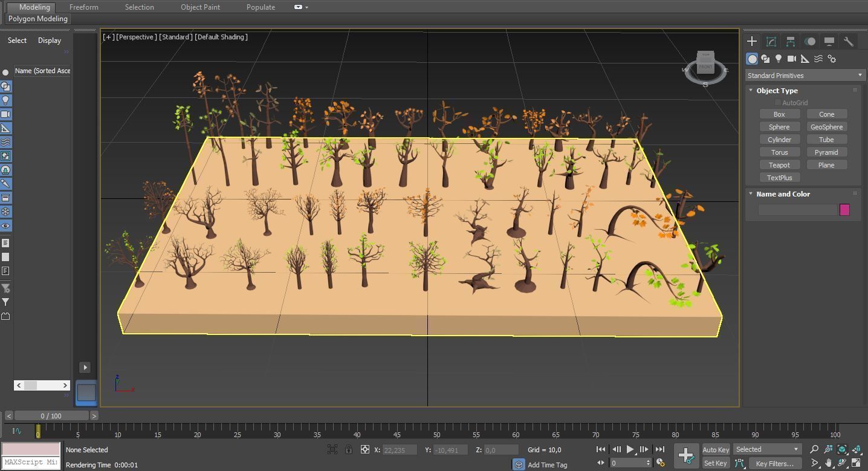Open the Standard Primitives dropdown

pyautogui.click(x=804, y=76)
